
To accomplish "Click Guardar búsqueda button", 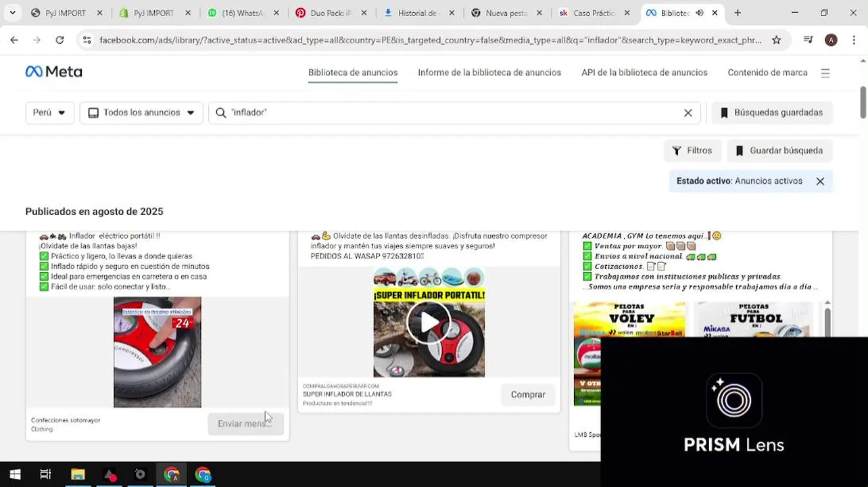I will pyautogui.click(x=779, y=151).
